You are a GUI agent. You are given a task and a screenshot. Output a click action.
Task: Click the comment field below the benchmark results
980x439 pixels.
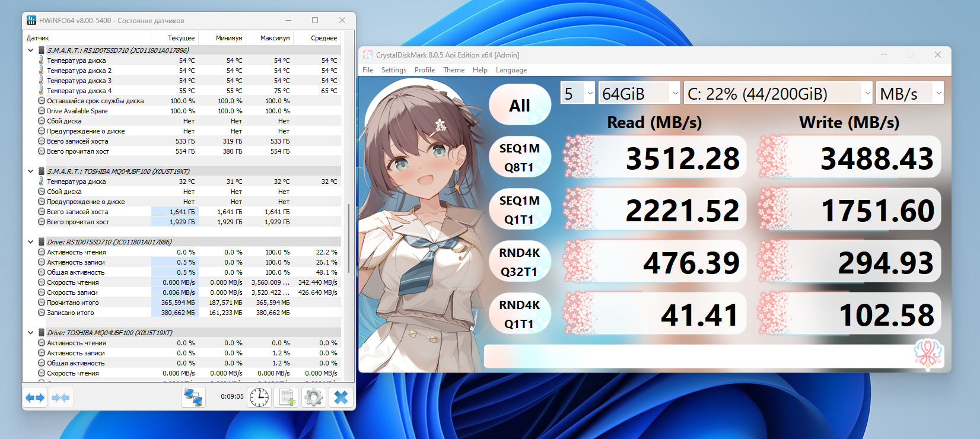714,356
